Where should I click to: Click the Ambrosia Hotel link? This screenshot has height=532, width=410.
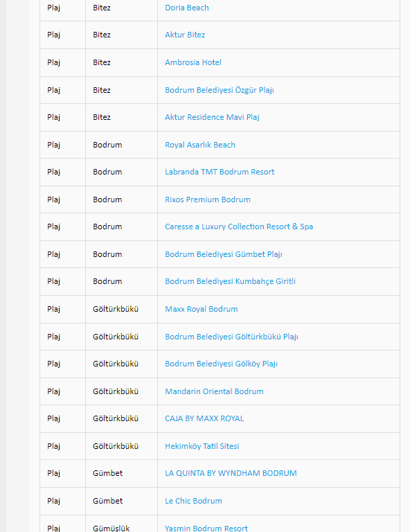click(193, 62)
